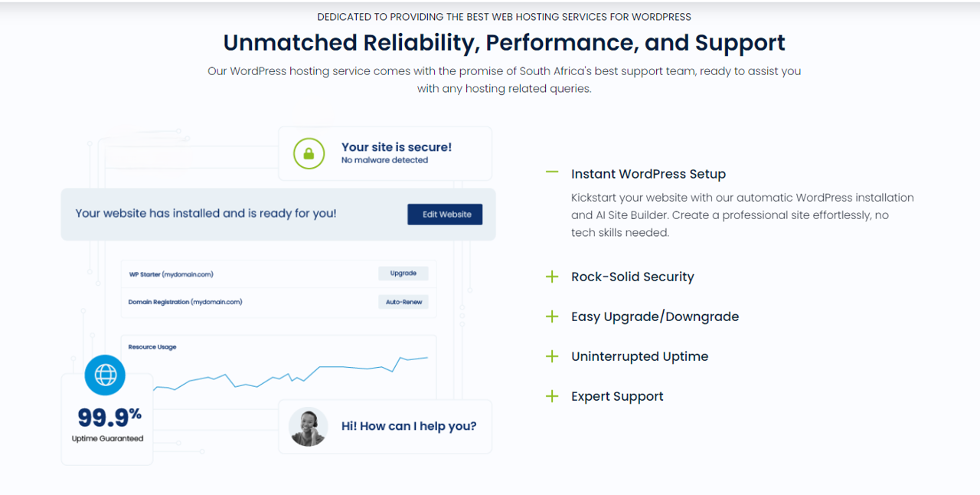Expand Expert Support plus icon
The width and height of the screenshot is (980, 495).
pyautogui.click(x=552, y=396)
